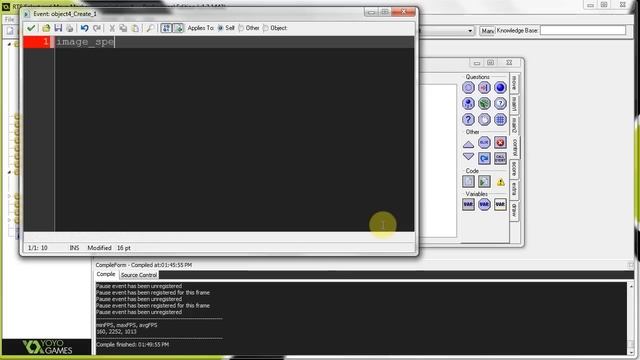Add an End Block down-triangle action
The height and width of the screenshot is (360, 640).
tap(468, 157)
